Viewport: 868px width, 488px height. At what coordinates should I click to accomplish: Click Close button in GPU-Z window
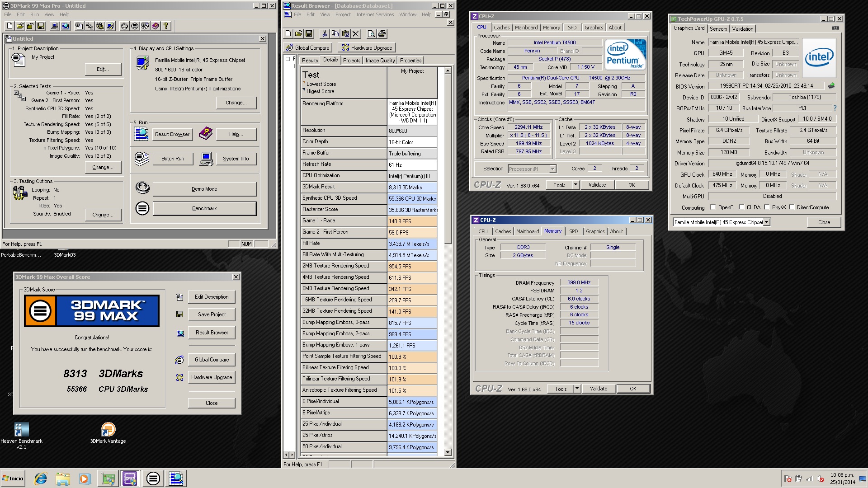coord(824,222)
